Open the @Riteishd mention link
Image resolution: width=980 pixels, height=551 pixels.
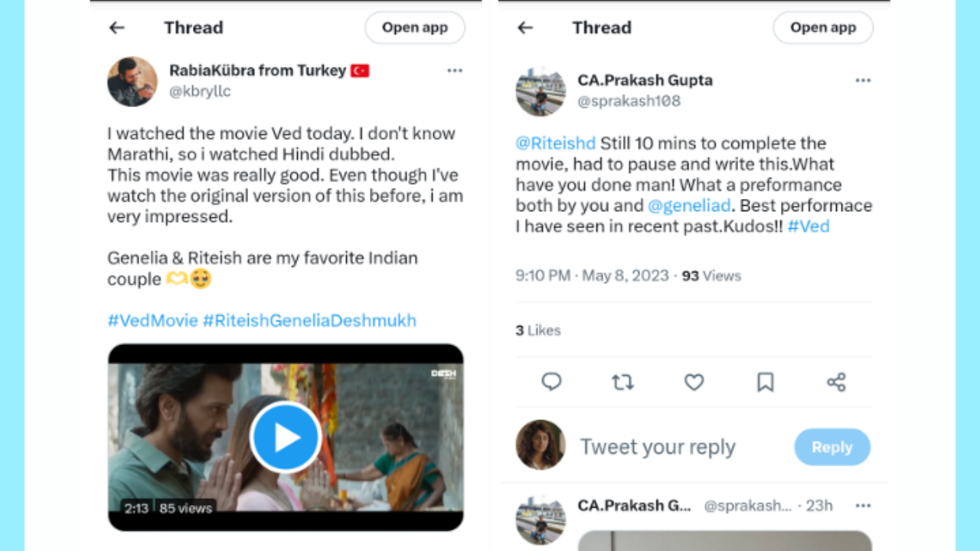pos(556,143)
